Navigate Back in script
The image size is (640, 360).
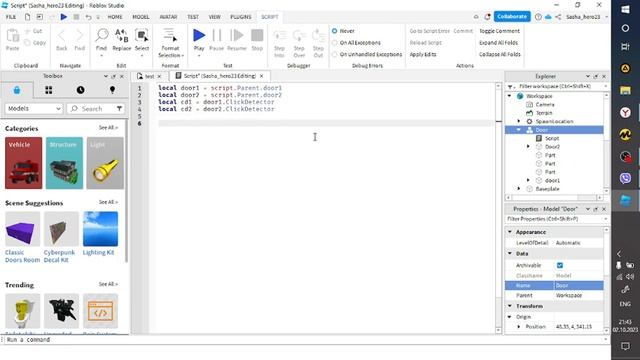pos(62,40)
